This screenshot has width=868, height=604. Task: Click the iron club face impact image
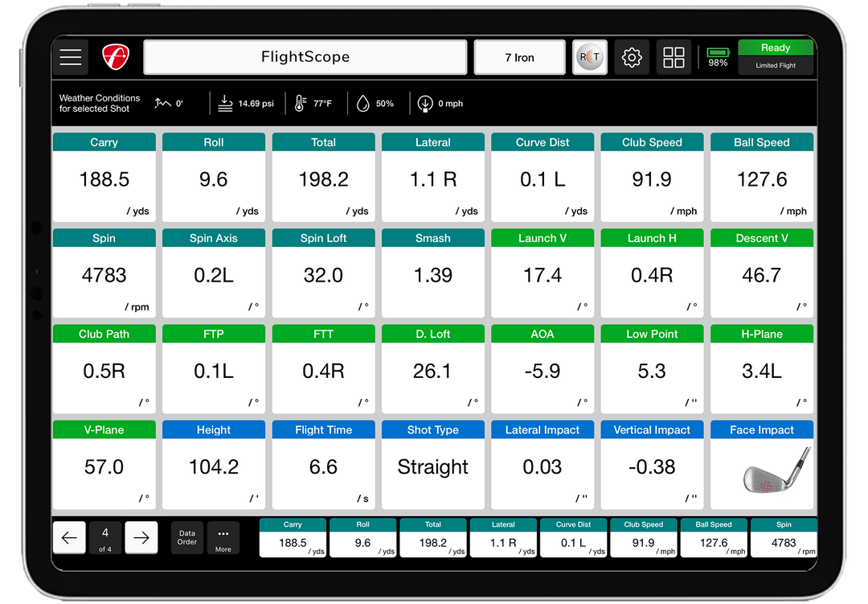point(776,471)
